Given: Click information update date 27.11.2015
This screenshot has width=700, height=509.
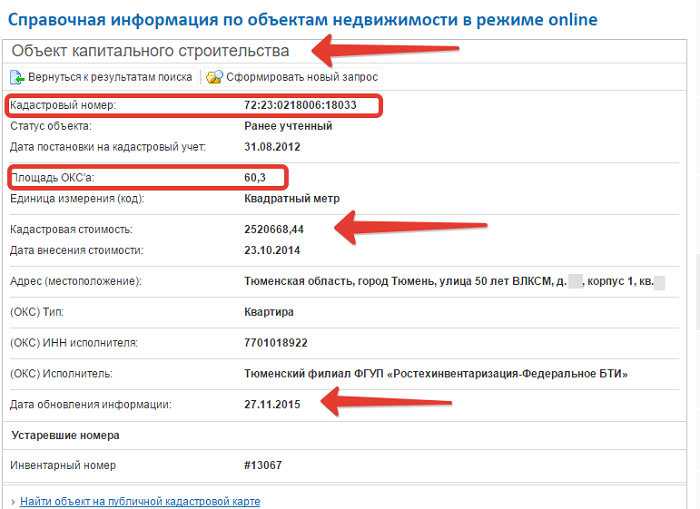Looking at the screenshot, I should point(272,404).
